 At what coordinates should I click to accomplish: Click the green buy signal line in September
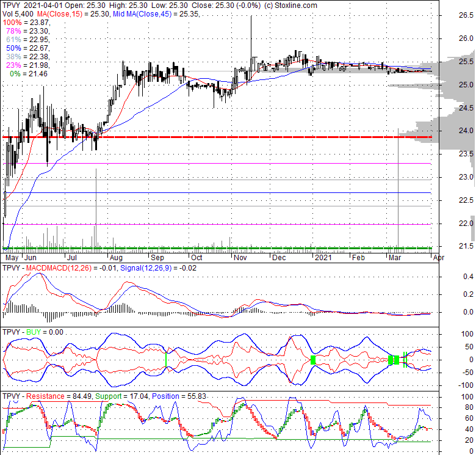point(166,360)
